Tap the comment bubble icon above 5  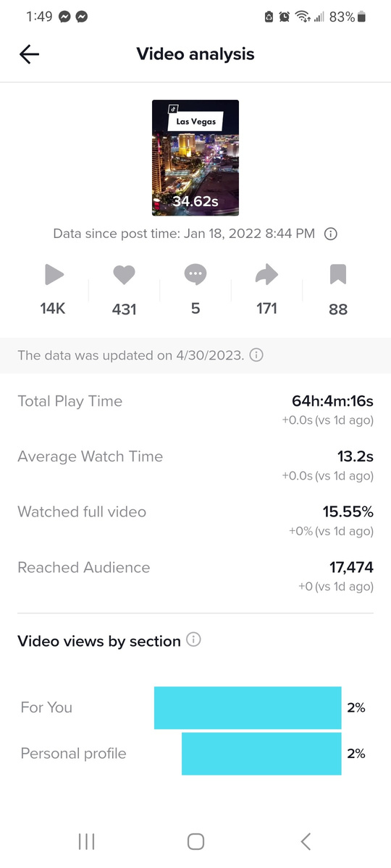pos(195,275)
